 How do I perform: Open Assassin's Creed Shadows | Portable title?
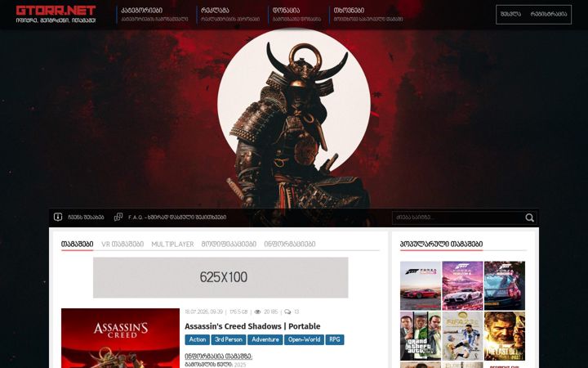252,326
